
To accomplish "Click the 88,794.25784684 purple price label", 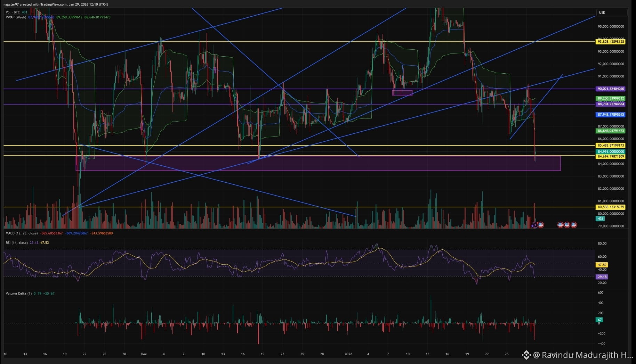I will pos(611,104).
